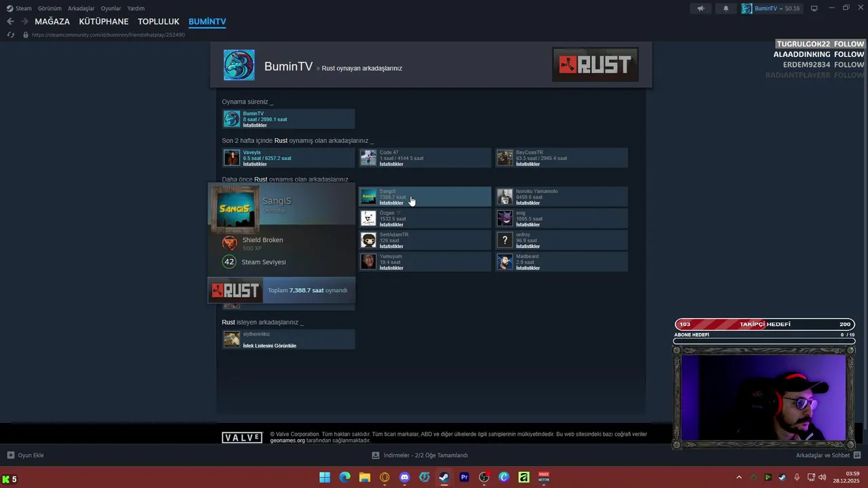
Task: Go to the TOPLULUK tab
Action: pos(159,22)
